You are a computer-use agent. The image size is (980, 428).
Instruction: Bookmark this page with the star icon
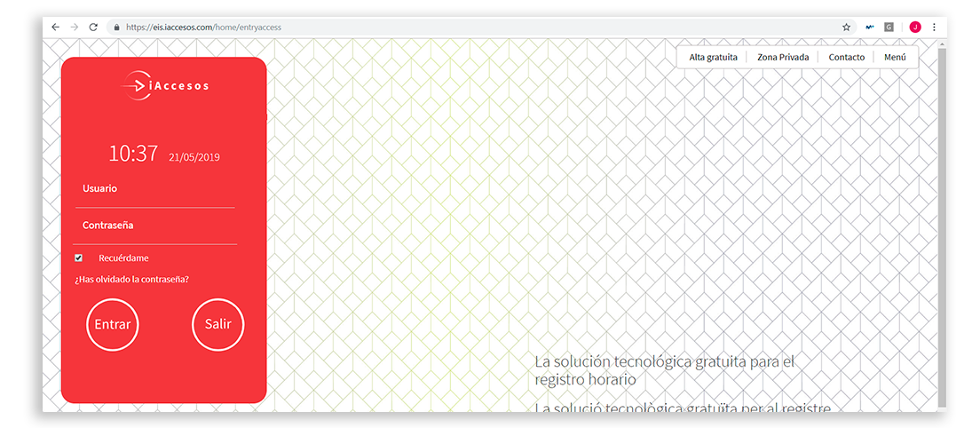point(846,28)
